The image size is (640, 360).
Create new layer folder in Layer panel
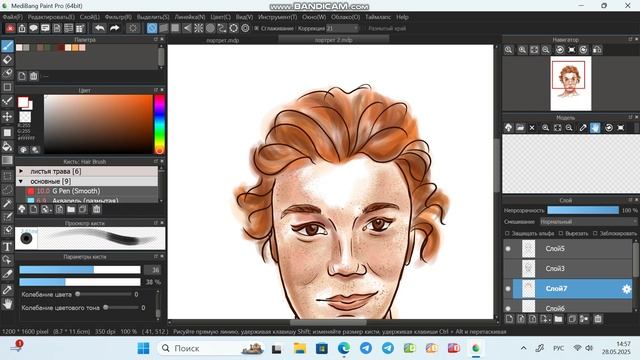(x=558, y=319)
